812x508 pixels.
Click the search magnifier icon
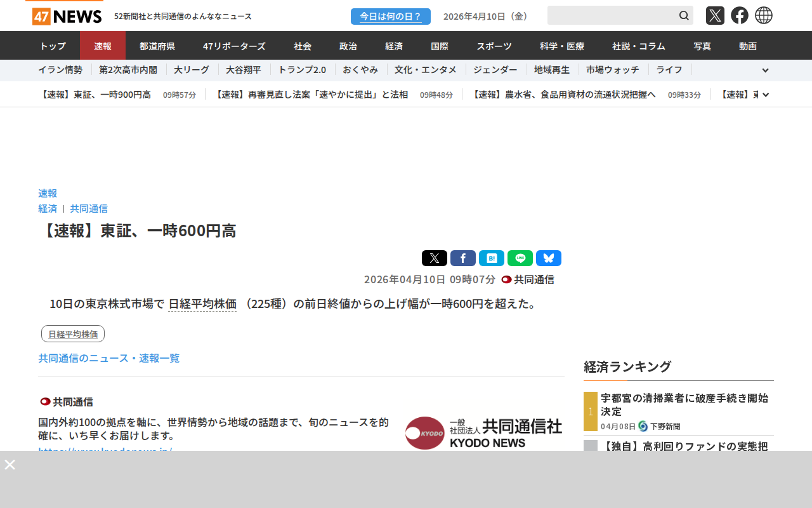point(684,16)
